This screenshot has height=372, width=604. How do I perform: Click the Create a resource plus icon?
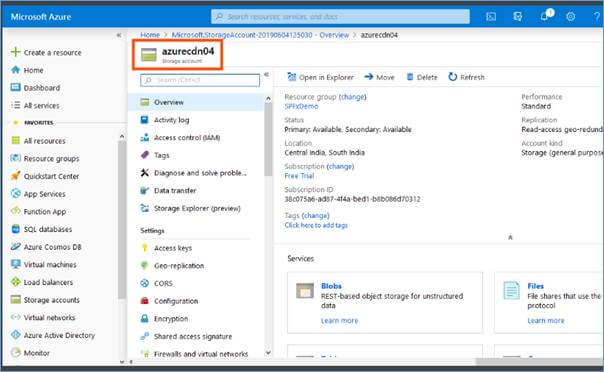15,52
